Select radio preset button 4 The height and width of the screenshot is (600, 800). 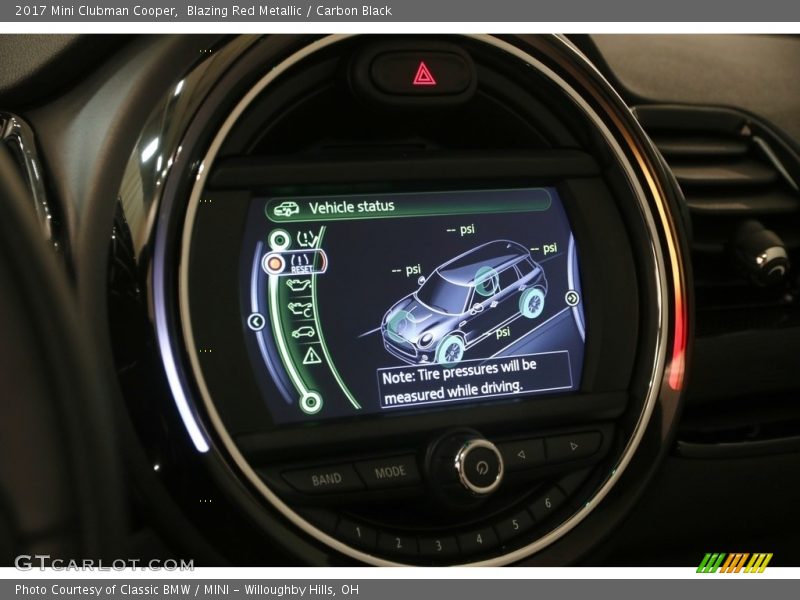click(x=479, y=538)
